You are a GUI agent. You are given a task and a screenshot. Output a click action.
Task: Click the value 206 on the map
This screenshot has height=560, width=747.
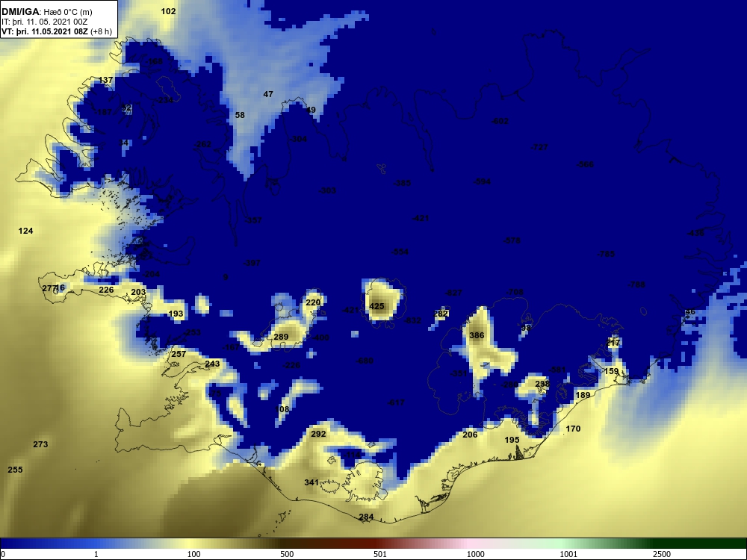tap(470, 435)
